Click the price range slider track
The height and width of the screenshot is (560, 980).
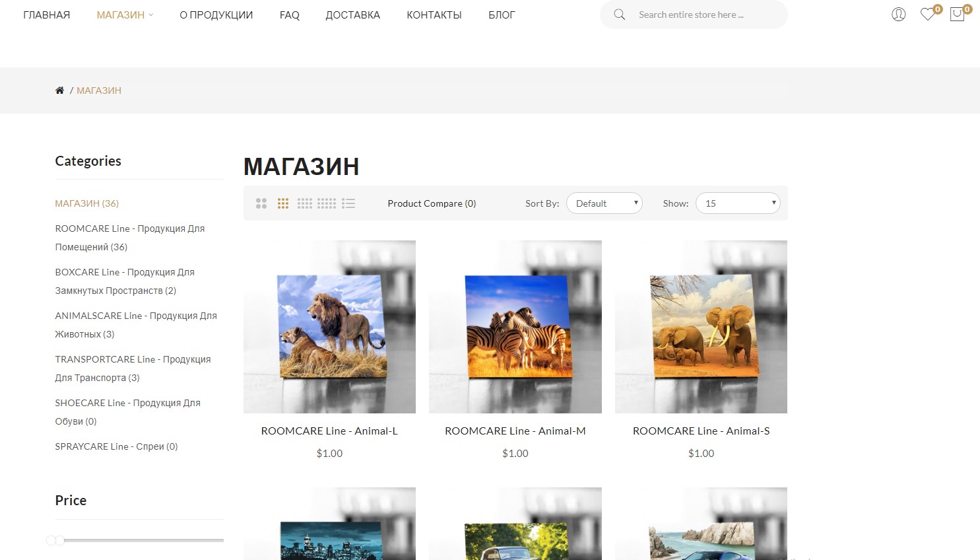[x=139, y=540]
